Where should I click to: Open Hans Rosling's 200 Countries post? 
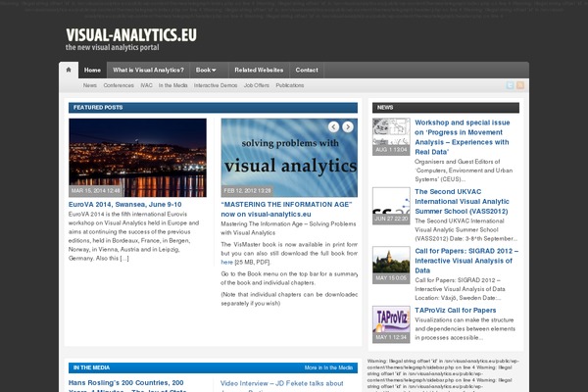click(x=127, y=386)
